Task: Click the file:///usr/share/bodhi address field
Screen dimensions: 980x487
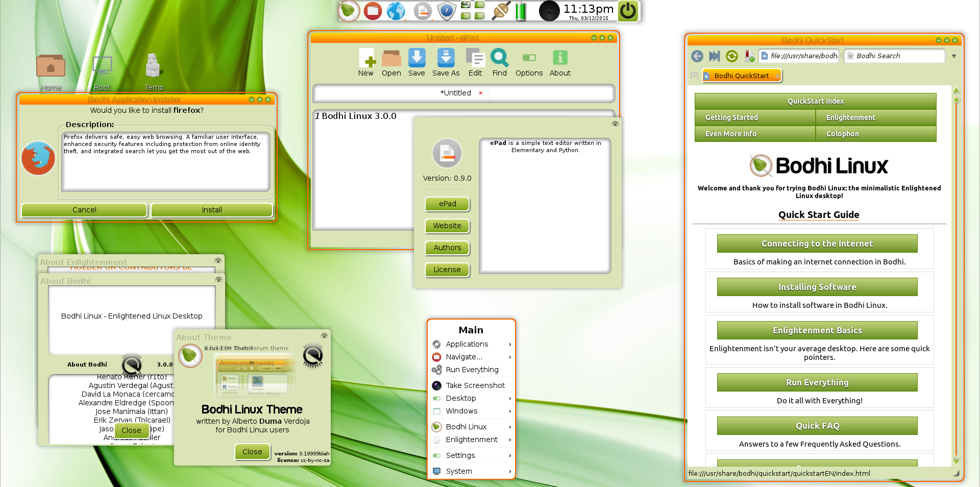Action: point(799,56)
